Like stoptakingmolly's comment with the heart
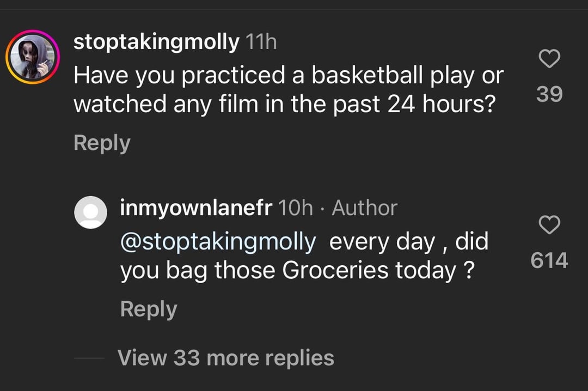Viewport: 588px width, 391px height. click(549, 59)
